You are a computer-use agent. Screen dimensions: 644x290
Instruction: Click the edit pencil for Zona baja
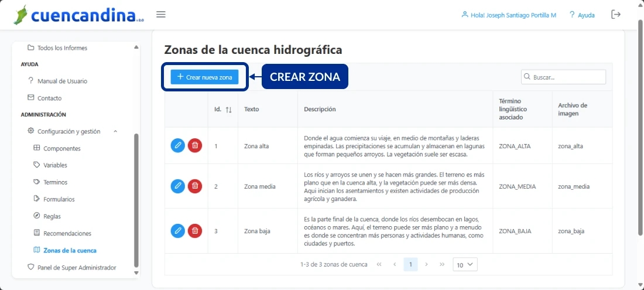(177, 231)
